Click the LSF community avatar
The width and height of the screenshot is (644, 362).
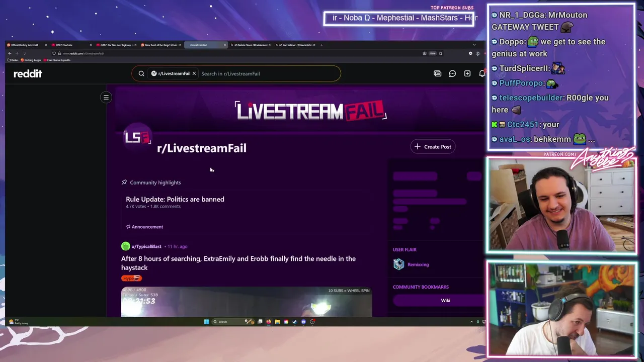coord(137,137)
